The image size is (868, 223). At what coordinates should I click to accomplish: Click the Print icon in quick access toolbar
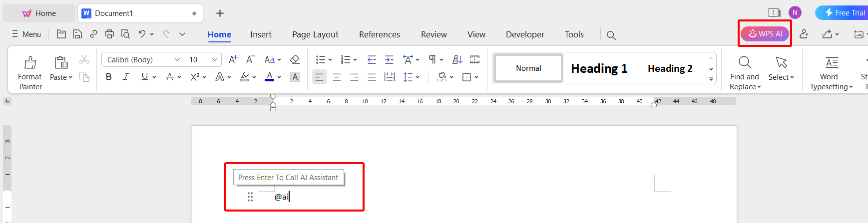109,34
